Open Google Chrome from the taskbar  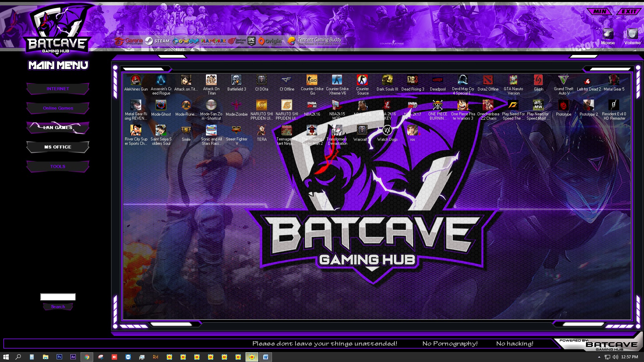[x=87, y=357]
